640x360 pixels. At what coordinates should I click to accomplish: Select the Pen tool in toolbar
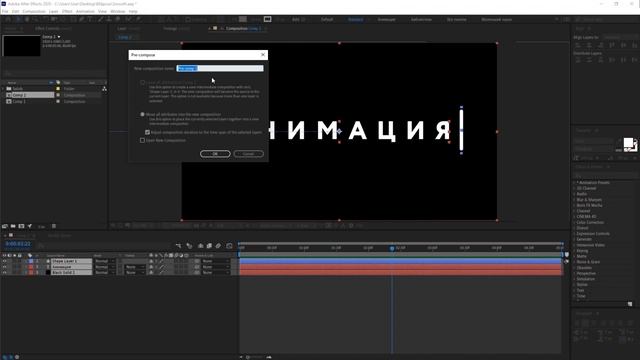82,20
